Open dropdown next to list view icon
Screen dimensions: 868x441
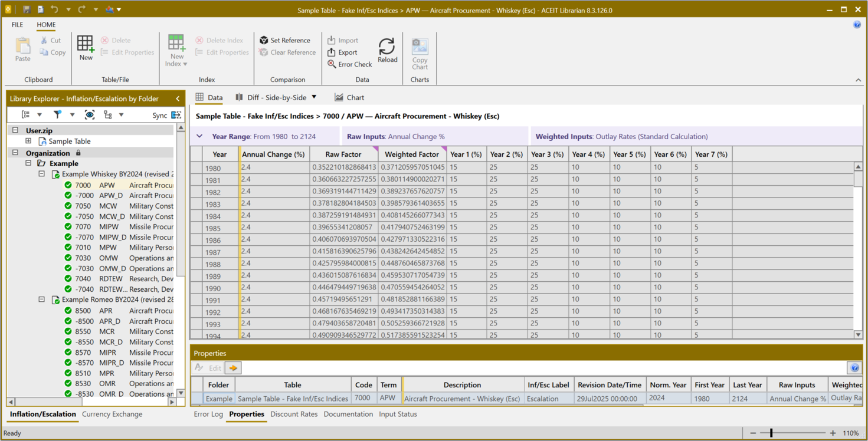tap(40, 115)
